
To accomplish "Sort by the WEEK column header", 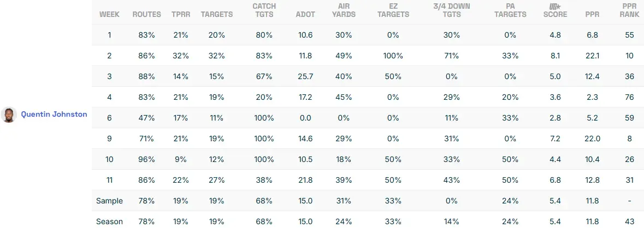I will [109, 15].
